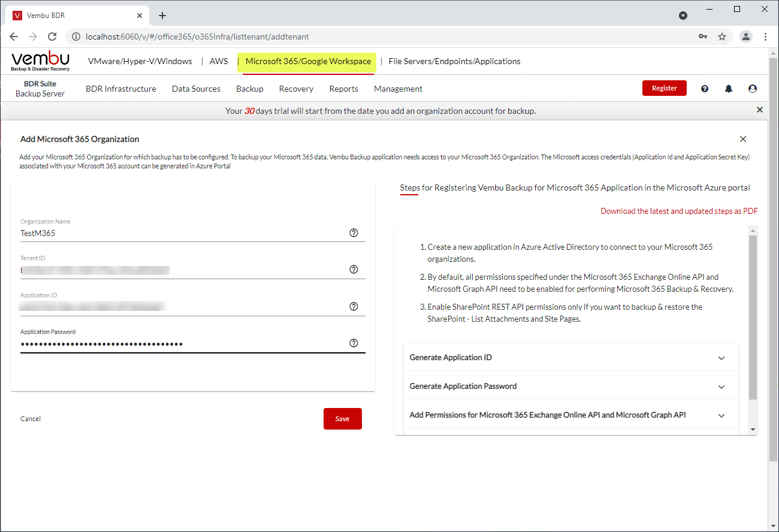Open the notifications bell icon
779x532 pixels.
[729, 89]
